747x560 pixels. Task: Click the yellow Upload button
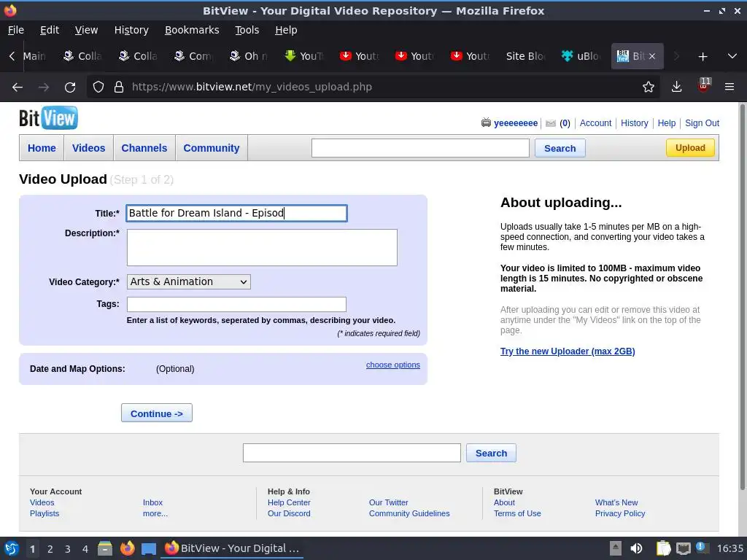(690, 147)
